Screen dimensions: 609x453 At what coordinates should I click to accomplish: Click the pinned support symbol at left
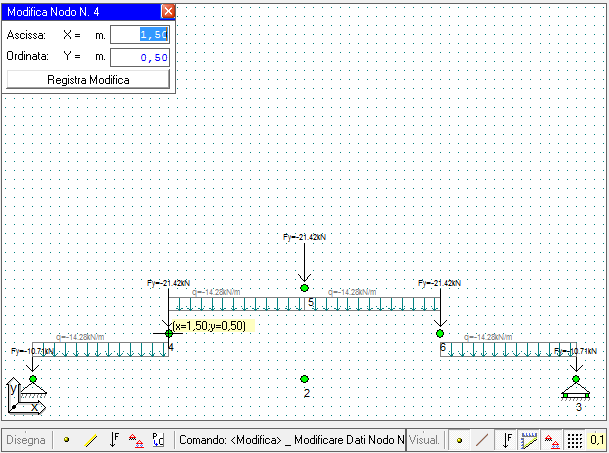pos(33,390)
